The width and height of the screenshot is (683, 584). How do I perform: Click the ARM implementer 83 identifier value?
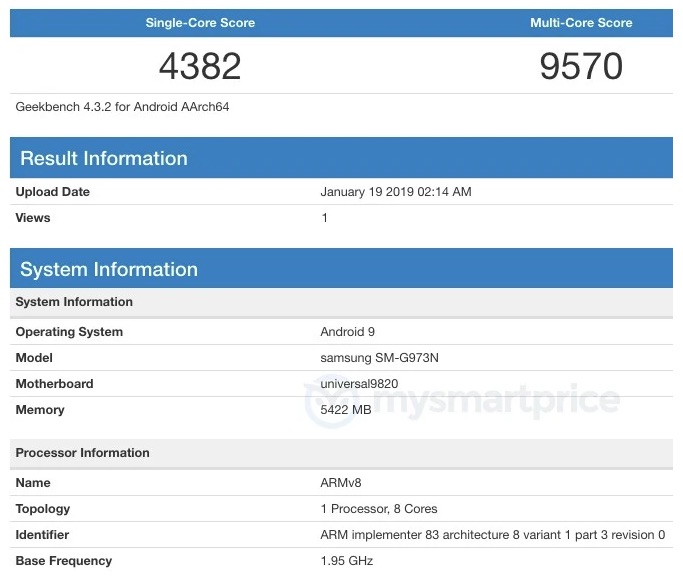pos(493,535)
